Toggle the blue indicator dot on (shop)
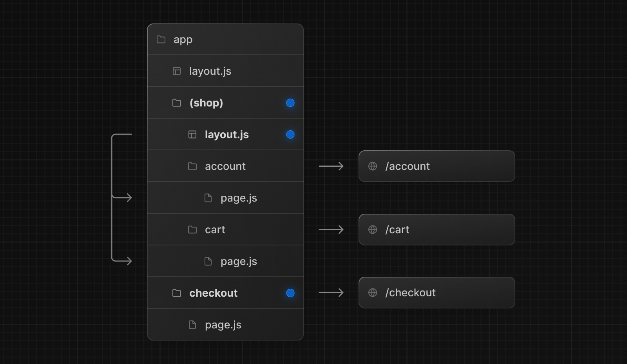The width and height of the screenshot is (627, 364). tap(290, 103)
